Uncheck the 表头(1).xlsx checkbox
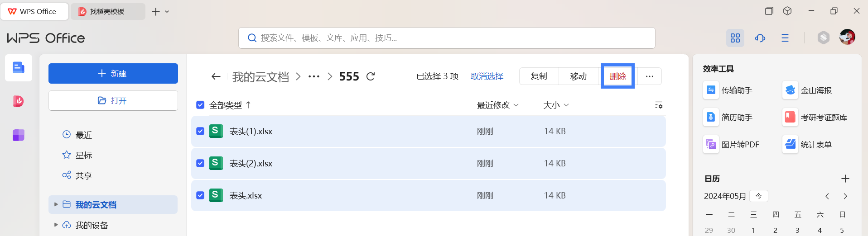The height and width of the screenshot is (236, 868). click(x=200, y=131)
